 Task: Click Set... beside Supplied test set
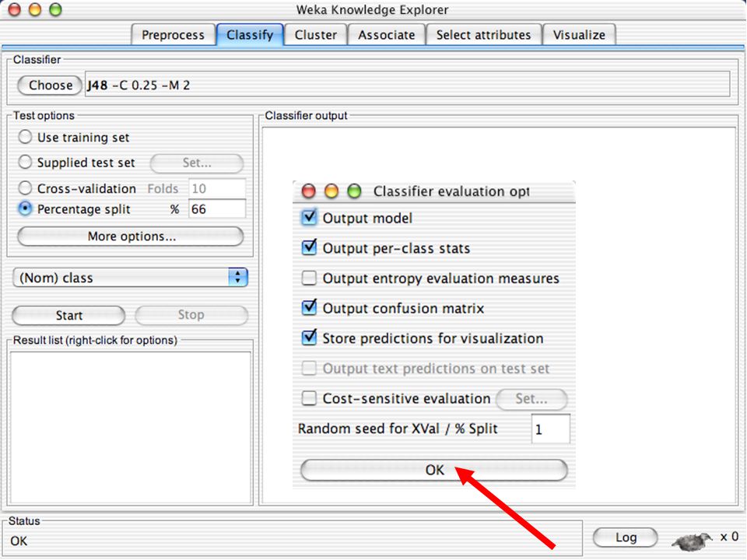click(x=197, y=163)
